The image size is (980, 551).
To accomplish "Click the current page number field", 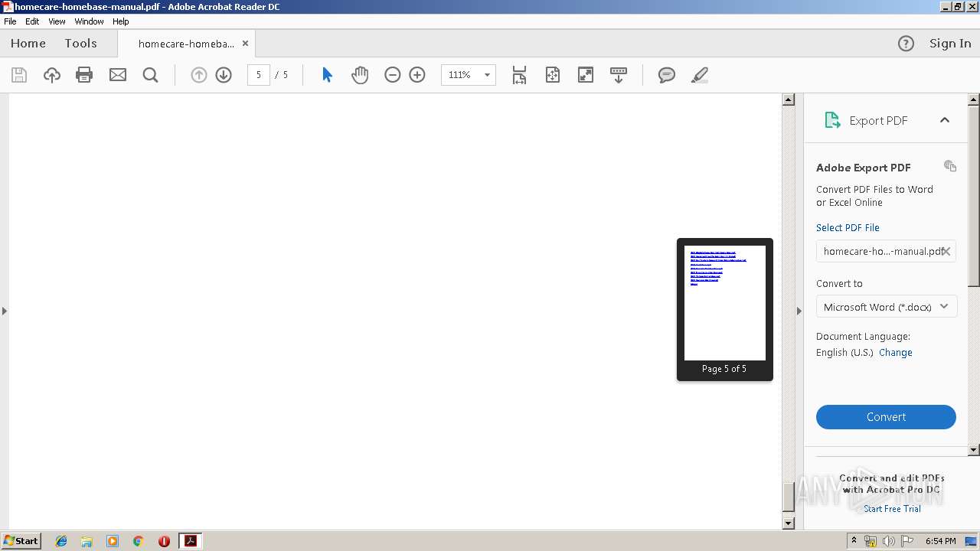I will click(259, 75).
